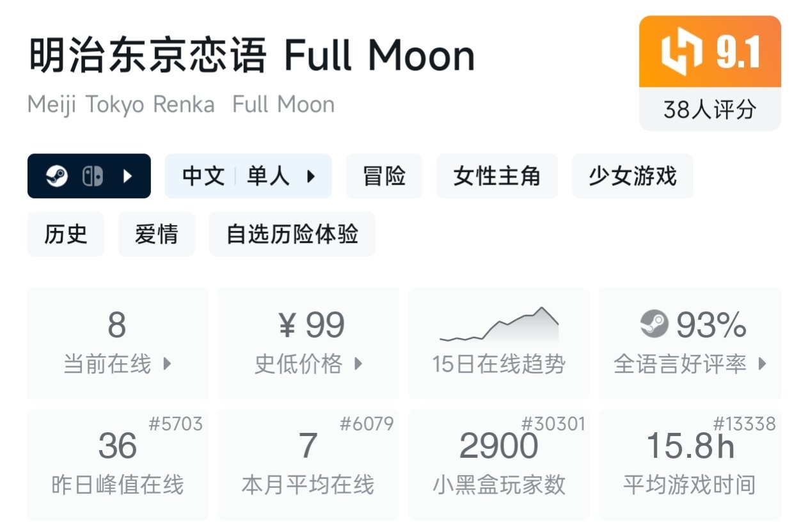This screenshot has width=808, height=532.
Task: Click the Nintendo Switch platform icon
Action: (92, 176)
